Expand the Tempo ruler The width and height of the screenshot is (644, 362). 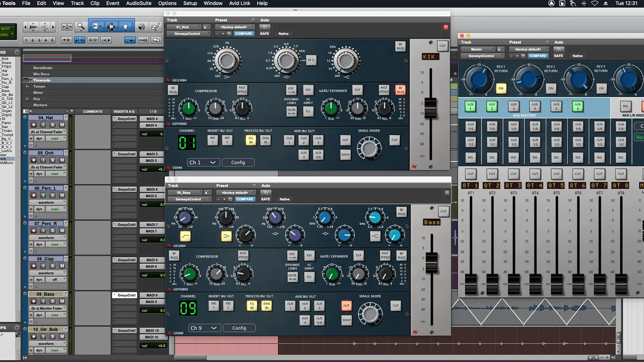click(27, 86)
